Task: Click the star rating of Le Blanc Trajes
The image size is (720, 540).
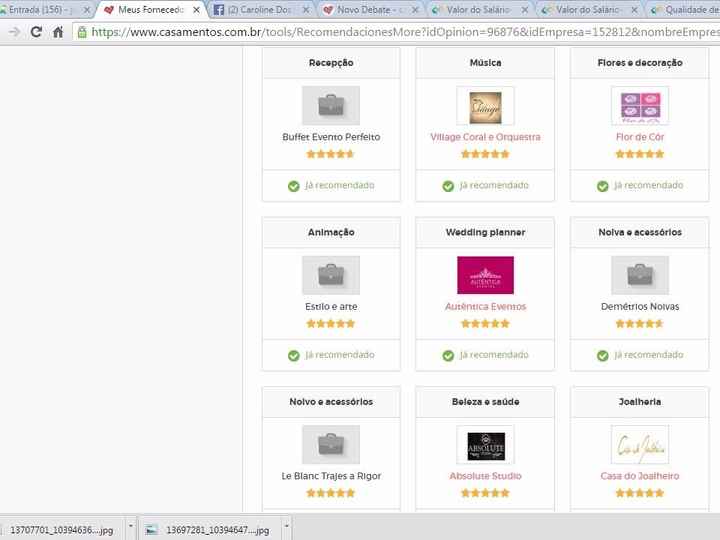Action: (x=331, y=493)
